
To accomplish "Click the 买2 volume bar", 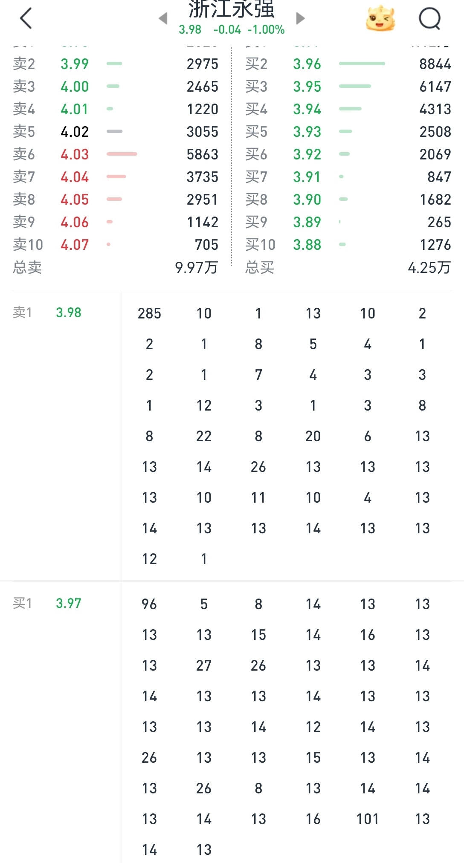I will coord(362,64).
